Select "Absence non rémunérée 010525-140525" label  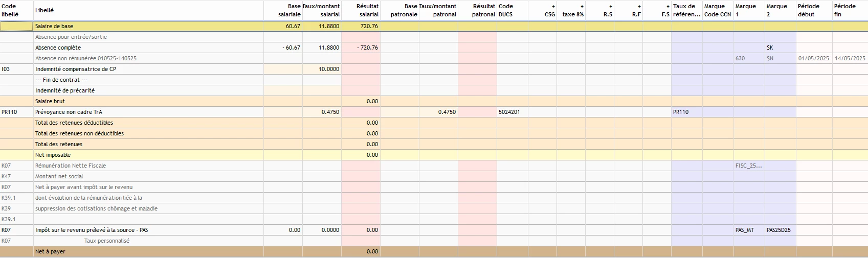pos(85,58)
